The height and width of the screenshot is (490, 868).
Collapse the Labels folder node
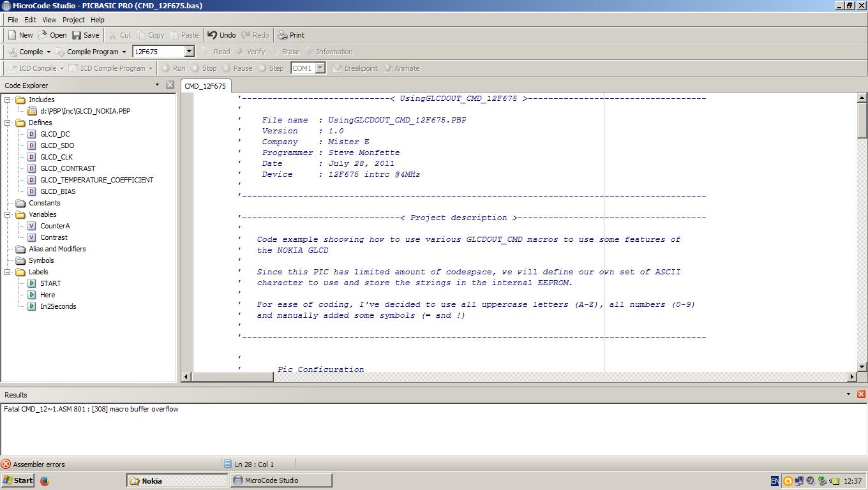coord(8,272)
